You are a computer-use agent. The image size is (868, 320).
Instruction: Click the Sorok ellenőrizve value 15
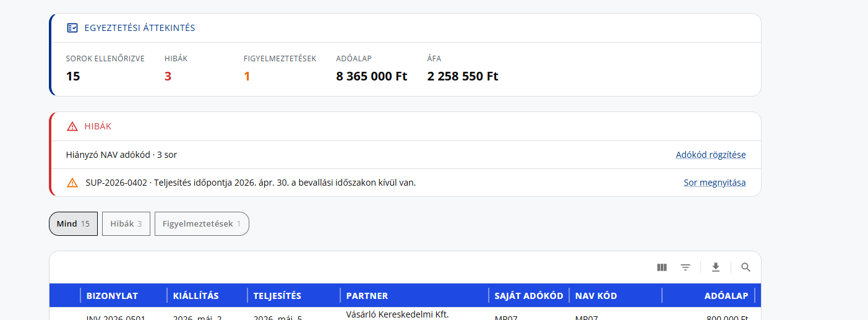tap(73, 77)
